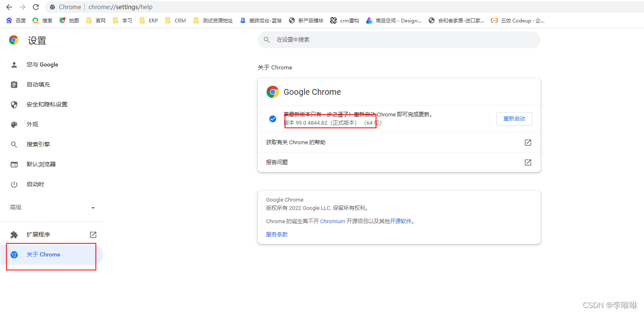Screen dimensions: 644x313
Task: Open the 云效 Codeup bookmark
Action: tap(518, 20)
